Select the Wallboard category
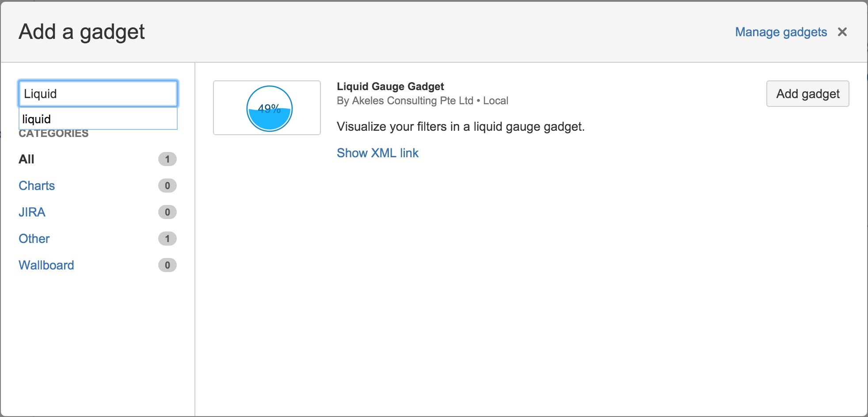Screen dimensions: 868x417 coord(46,265)
